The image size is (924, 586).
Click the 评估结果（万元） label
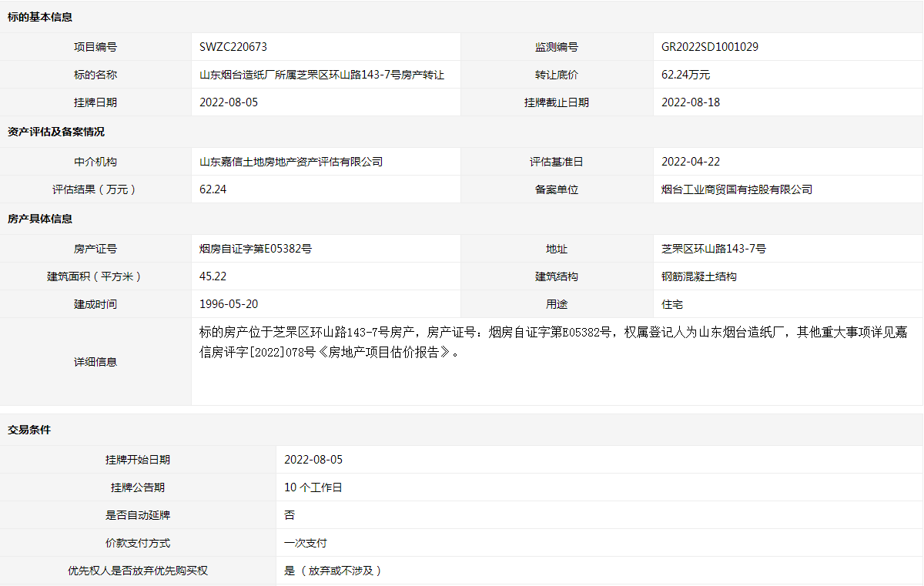(95, 189)
